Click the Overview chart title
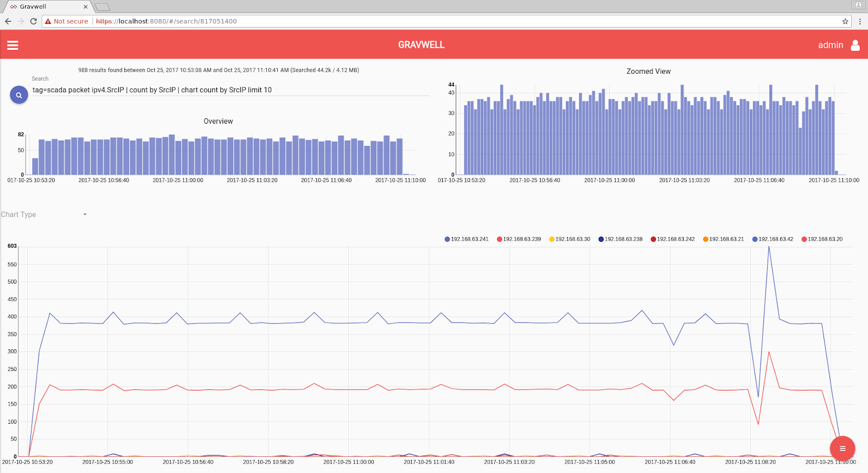 pos(218,122)
